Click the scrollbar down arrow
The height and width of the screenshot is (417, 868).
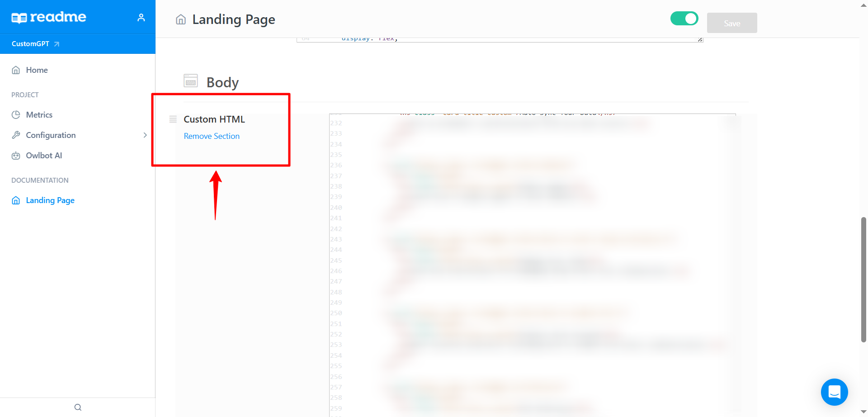point(863,412)
